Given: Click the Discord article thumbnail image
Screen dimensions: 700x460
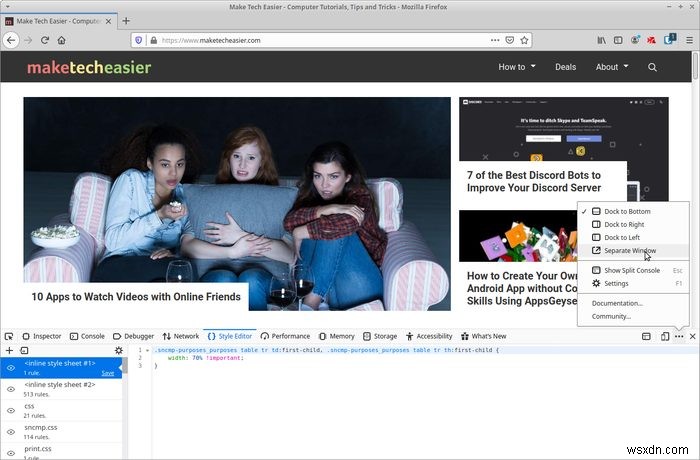Looking at the screenshot, I should tap(563, 129).
